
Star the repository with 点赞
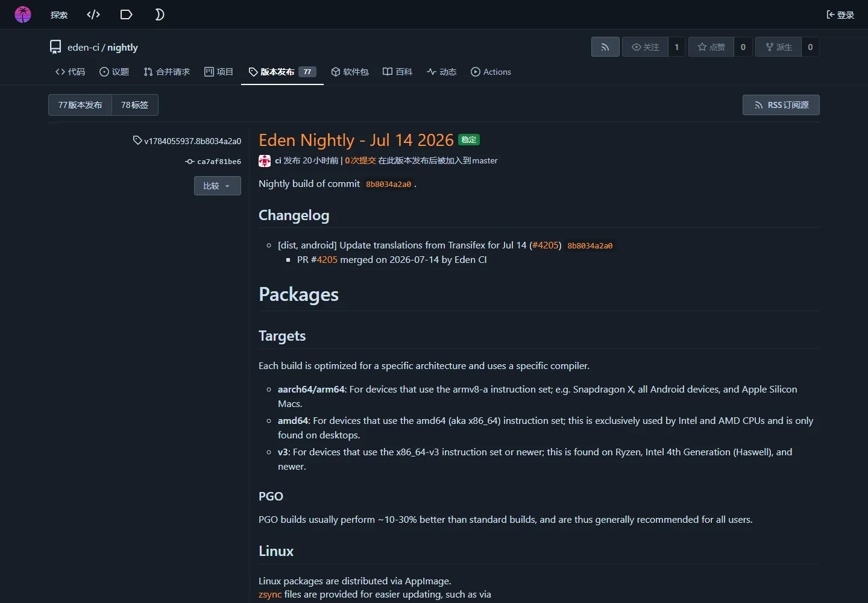pyautogui.click(x=711, y=47)
